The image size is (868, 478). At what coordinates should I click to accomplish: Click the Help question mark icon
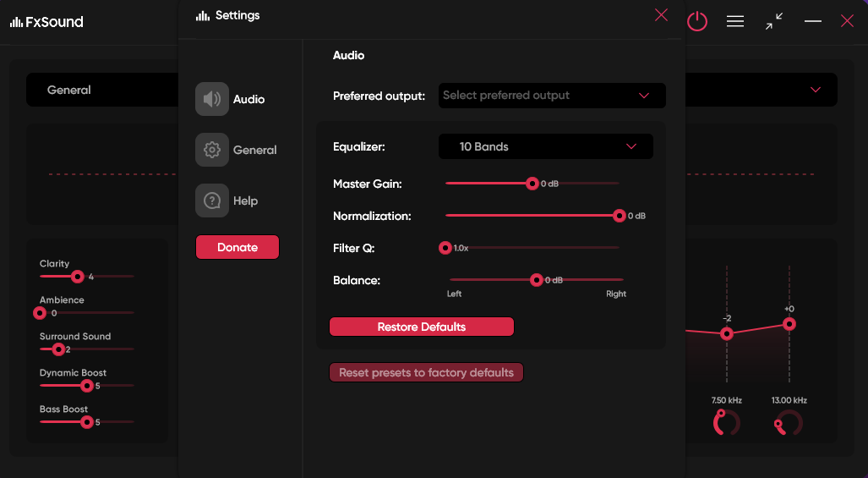[x=212, y=201]
